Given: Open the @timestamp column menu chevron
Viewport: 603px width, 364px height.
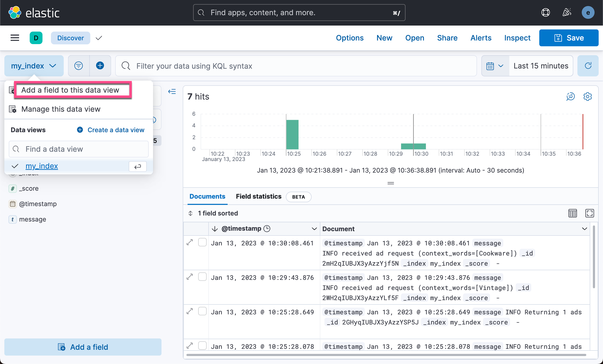Looking at the screenshot, I should pyautogui.click(x=314, y=229).
